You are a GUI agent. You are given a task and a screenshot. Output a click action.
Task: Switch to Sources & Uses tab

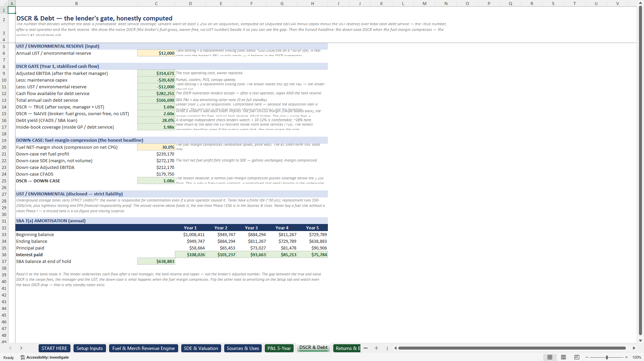pos(243,348)
